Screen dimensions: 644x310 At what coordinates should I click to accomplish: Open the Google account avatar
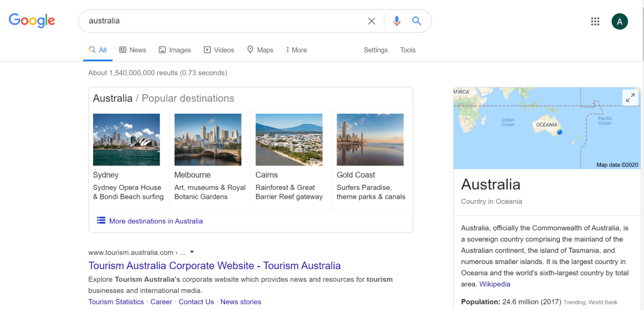point(619,21)
